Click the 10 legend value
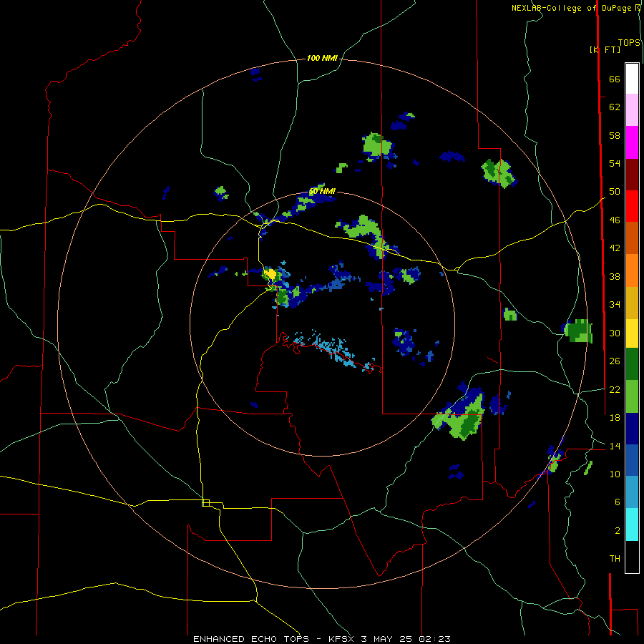 click(x=615, y=474)
